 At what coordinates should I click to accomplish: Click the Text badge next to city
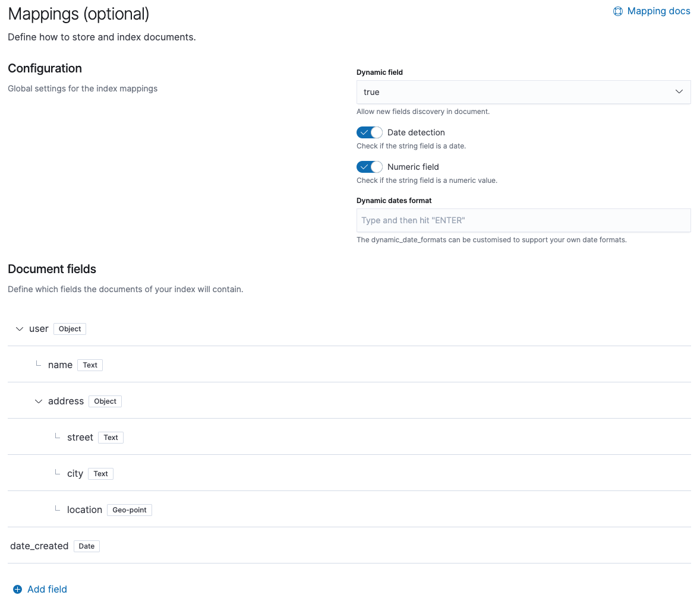[x=100, y=474]
